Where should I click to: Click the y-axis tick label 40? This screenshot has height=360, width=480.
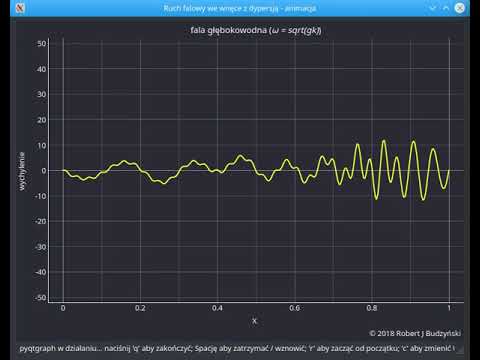pos(41,69)
